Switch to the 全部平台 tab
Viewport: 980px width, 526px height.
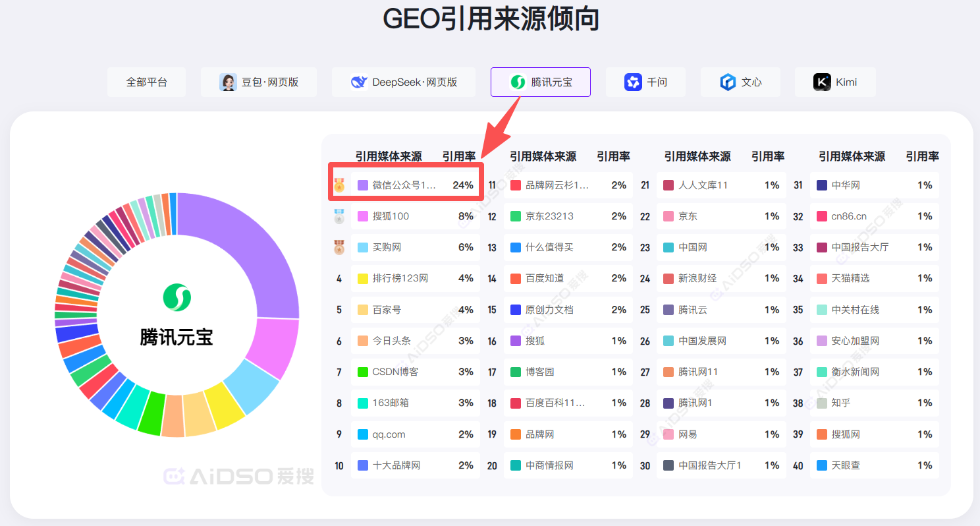tap(146, 82)
